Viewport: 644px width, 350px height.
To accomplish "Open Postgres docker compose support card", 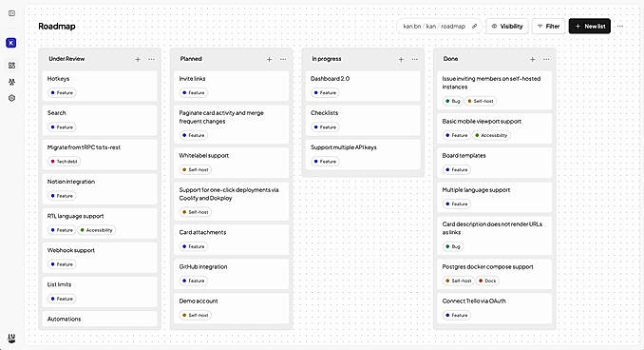I will pos(495,274).
